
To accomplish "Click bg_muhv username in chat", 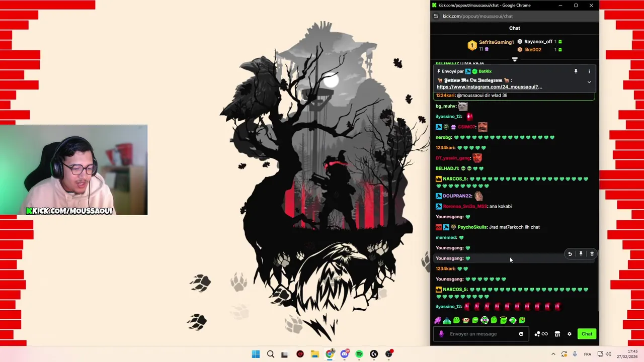I will (x=446, y=107).
